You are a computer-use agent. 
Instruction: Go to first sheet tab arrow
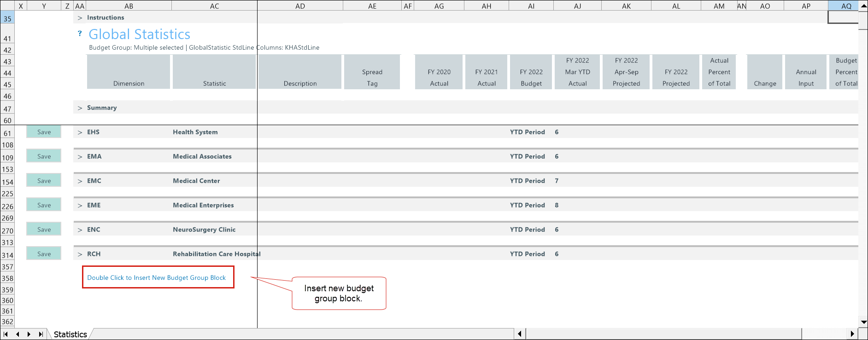point(6,334)
